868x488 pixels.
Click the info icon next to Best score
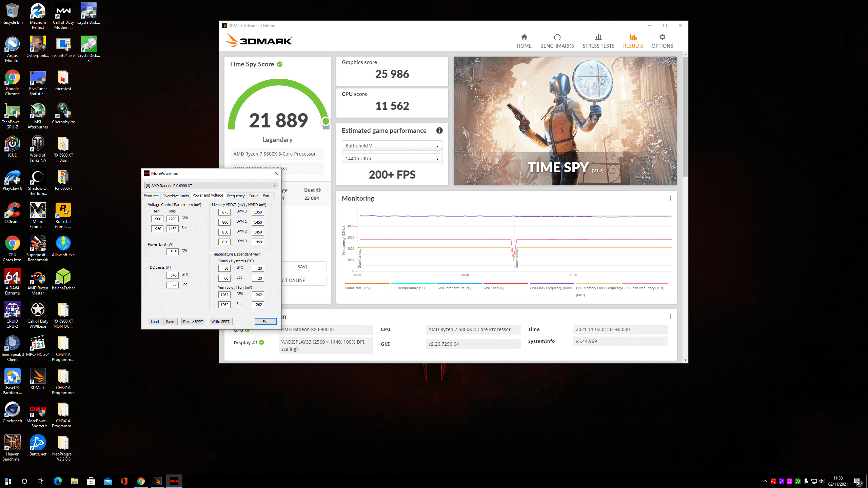(318, 190)
